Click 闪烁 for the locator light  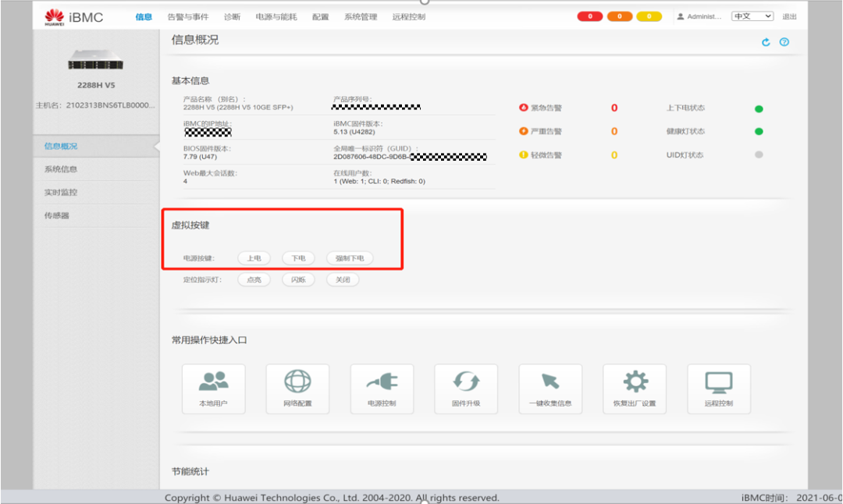coord(298,280)
